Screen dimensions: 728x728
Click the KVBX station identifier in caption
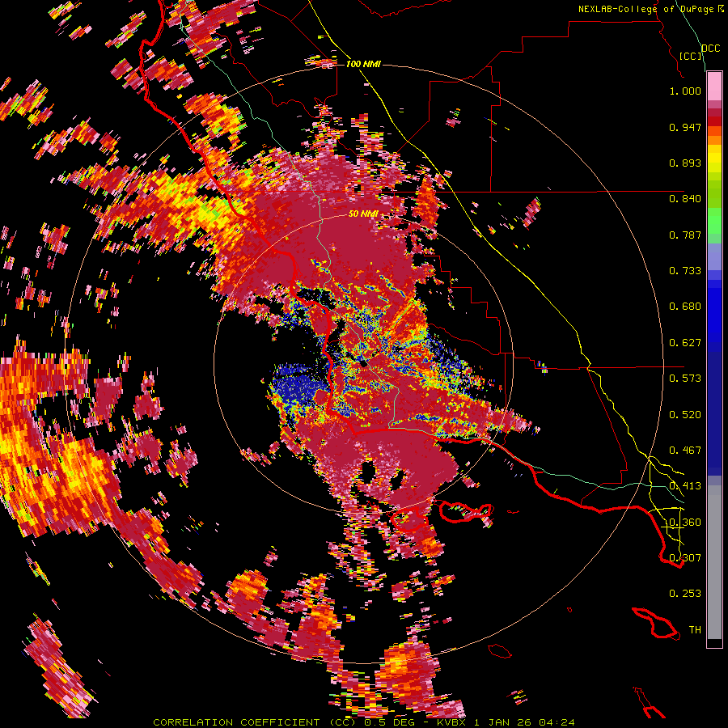[451, 722]
